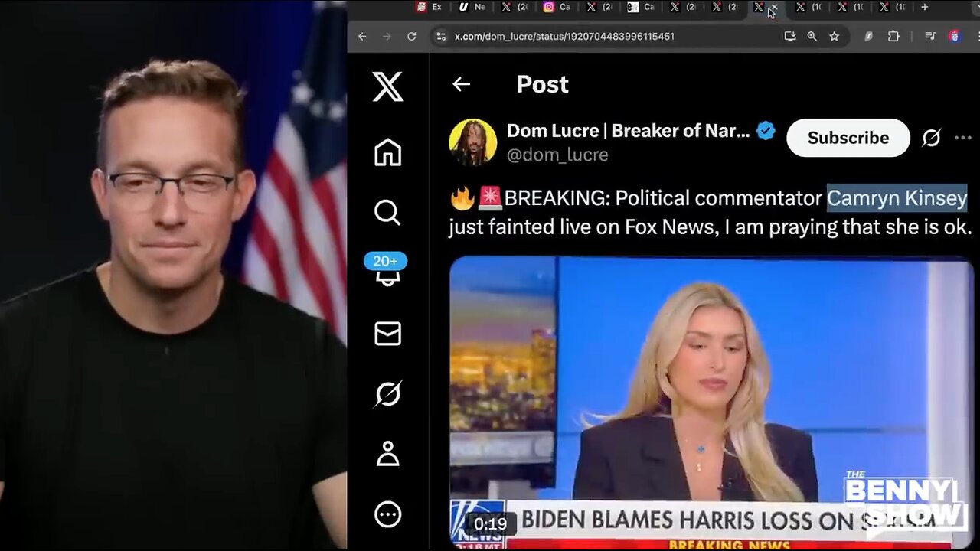980x551 pixels.
Task: Switch to the 'Ex' browser tab
Action: tap(429, 7)
